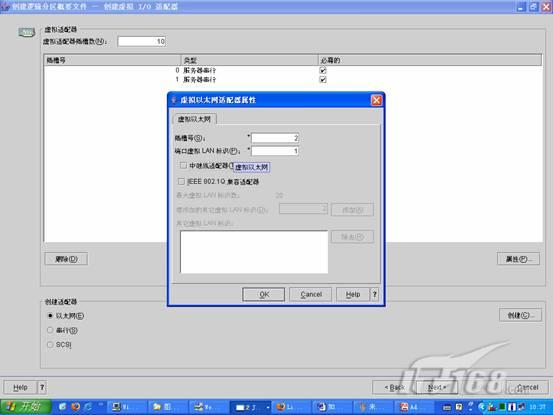The image size is (553, 415).
Task: Open the virtual Ethernet tab
Action: coord(194,119)
